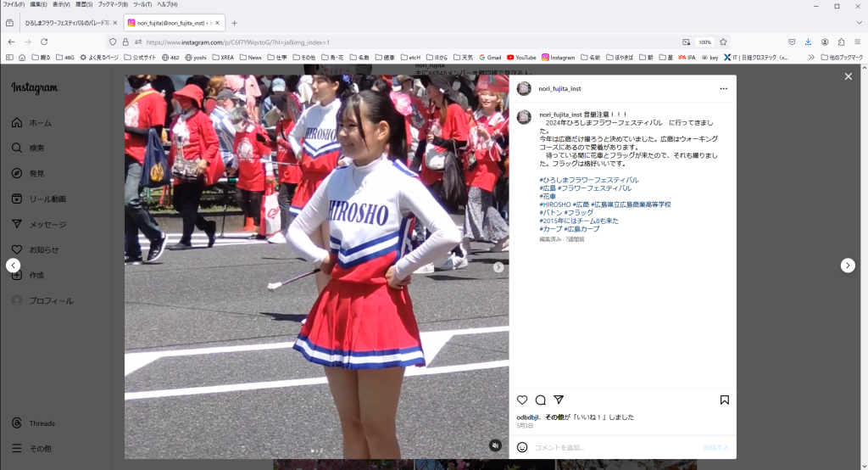Open Instagram search (検索)

coord(28,148)
